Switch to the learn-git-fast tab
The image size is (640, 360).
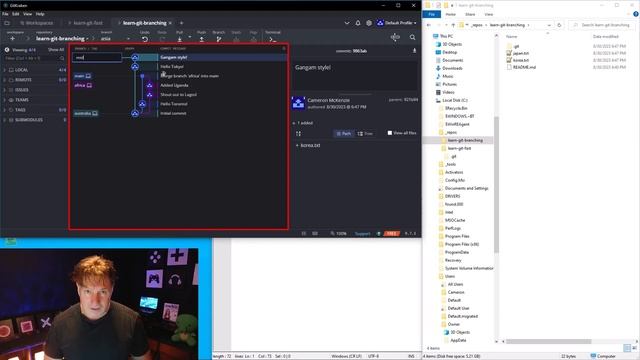click(85, 23)
